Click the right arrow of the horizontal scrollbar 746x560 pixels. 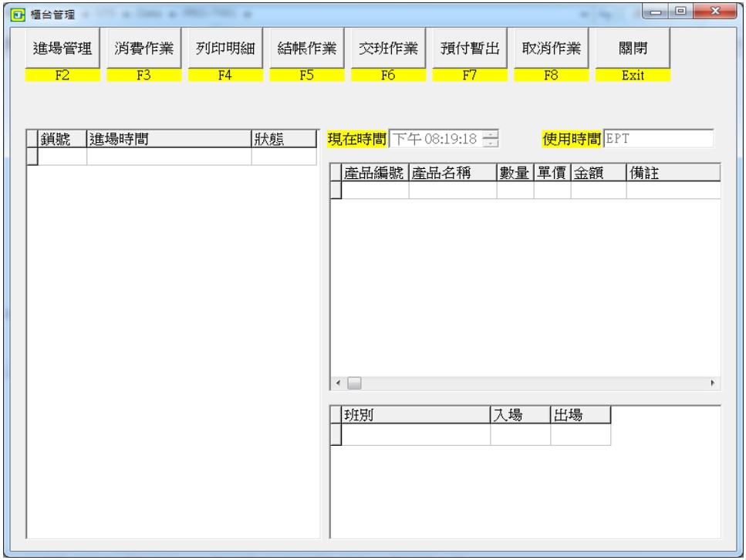click(x=713, y=383)
